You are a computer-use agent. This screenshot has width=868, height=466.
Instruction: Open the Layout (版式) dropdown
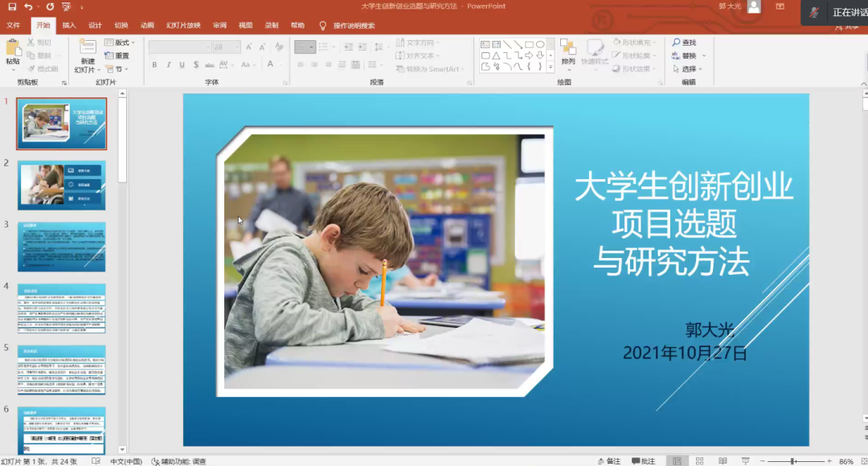[120, 43]
